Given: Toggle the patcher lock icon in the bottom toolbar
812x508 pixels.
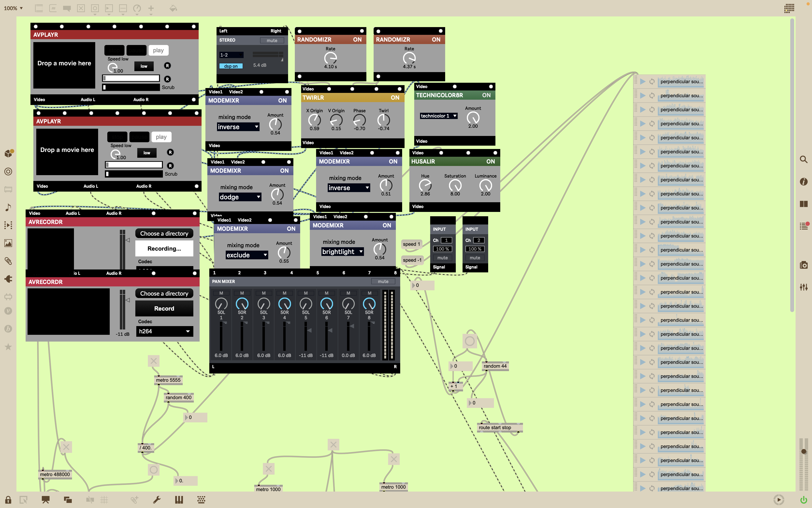Looking at the screenshot, I should (8, 500).
